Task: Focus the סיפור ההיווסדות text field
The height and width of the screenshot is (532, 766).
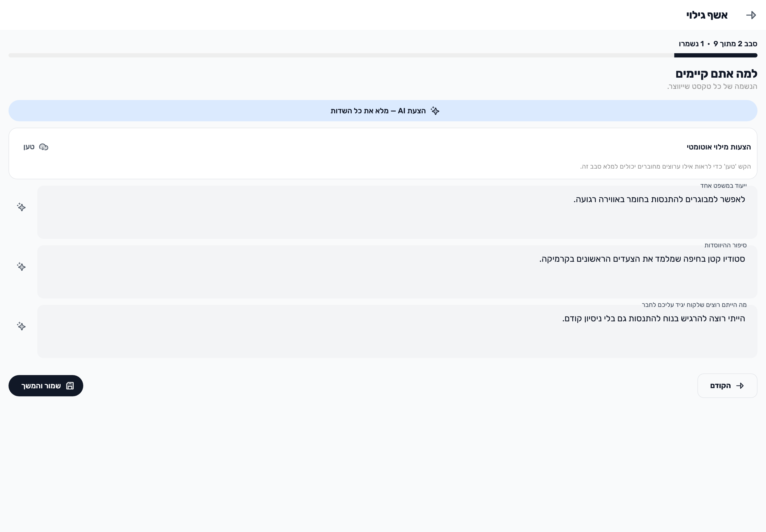Action: click(x=397, y=272)
